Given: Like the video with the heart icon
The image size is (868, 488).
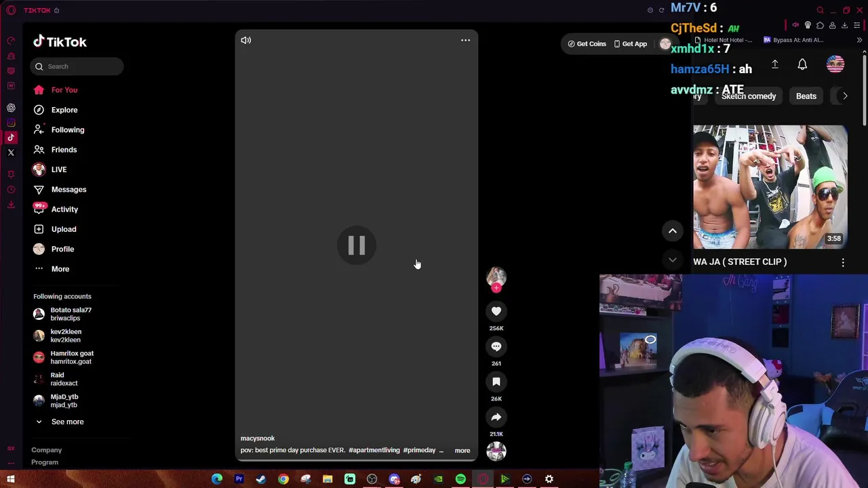Looking at the screenshot, I should [496, 311].
